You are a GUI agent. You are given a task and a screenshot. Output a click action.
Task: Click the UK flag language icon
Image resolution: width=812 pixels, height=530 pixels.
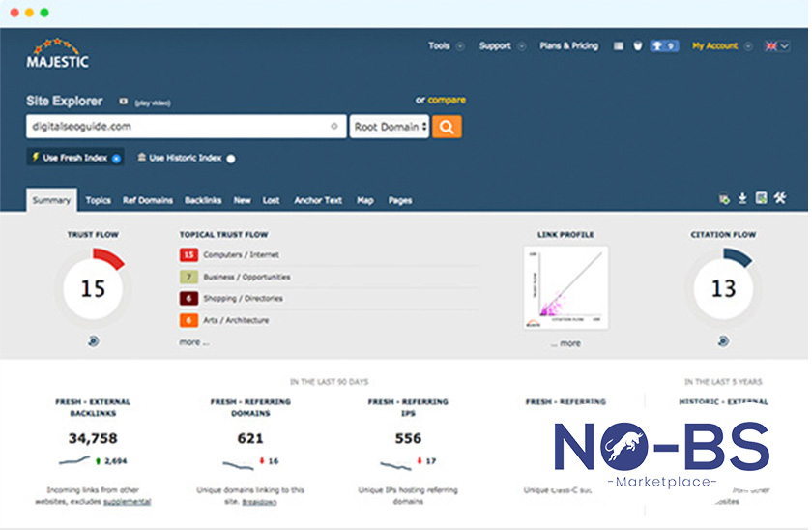pyautogui.click(x=771, y=46)
